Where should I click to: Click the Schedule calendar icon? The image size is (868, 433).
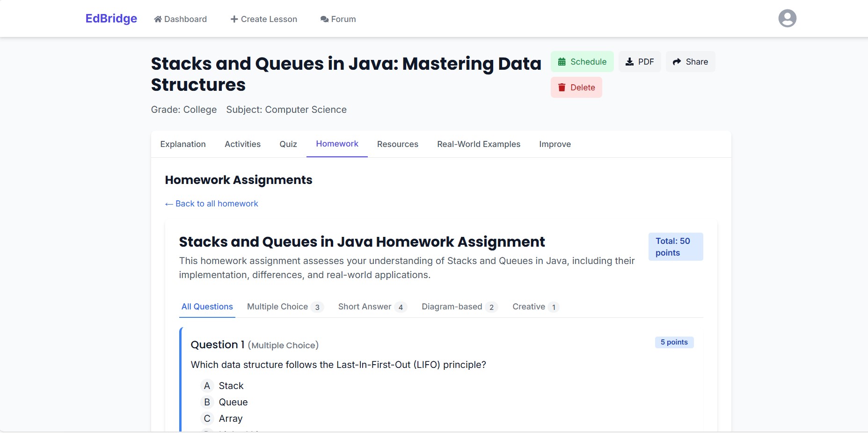click(562, 62)
